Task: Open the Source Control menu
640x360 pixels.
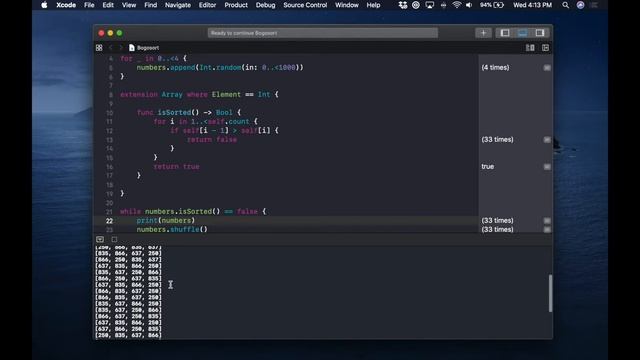Action: (305, 5)
